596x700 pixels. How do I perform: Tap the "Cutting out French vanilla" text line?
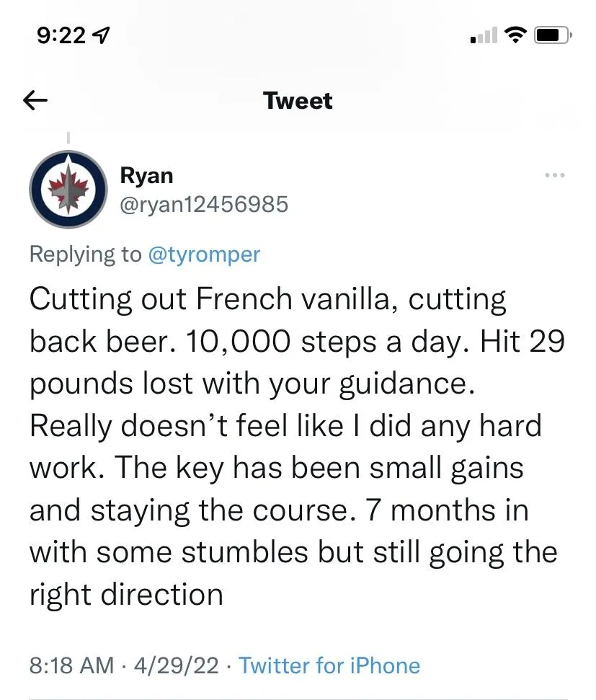pyautogui.click(x=267, y=299)
